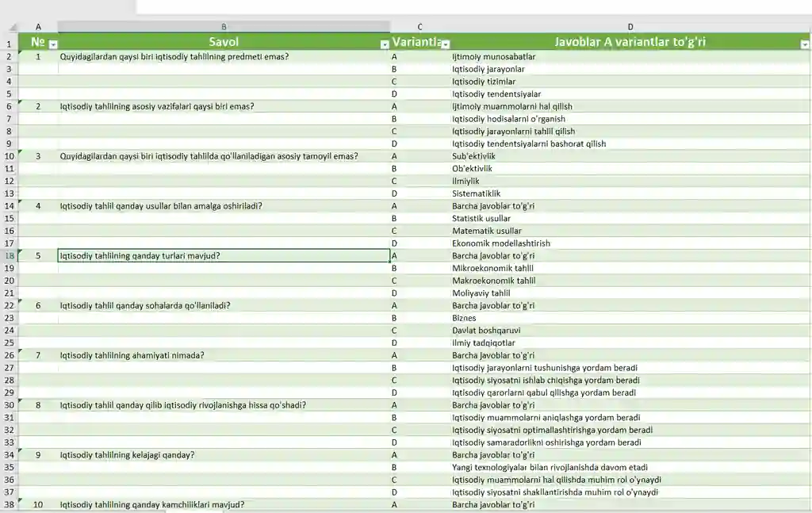Select the cell 'Quyidagilardan qaysi biri iqtisodiy tahlilning predmeti emas?'

[x=224, y=56]
